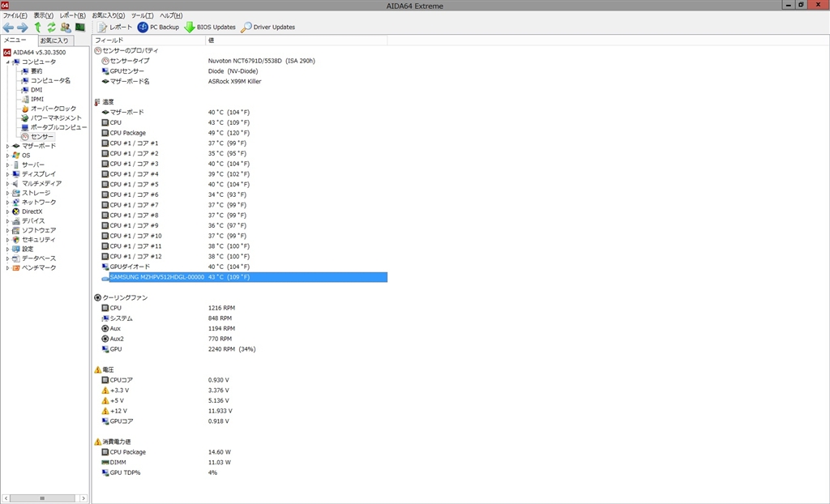Expand the ディスプレイ tree node
Image resolution: width=830 pixels, height=504 pixels.
pos(7,174)
